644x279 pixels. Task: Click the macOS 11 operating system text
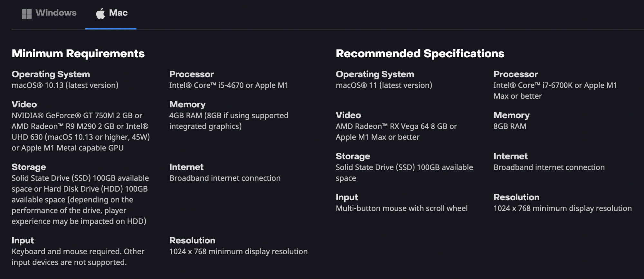pyautogui.click(x=384, y=85)
